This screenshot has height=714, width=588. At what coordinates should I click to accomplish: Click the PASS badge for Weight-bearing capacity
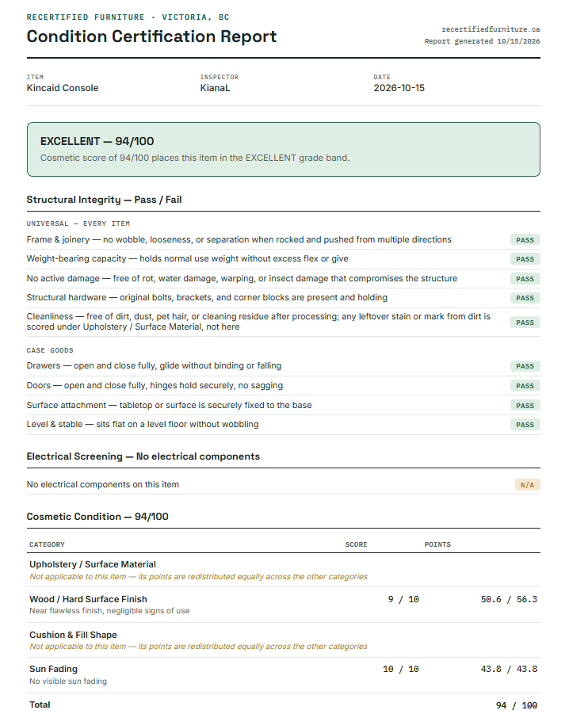point(525,259)
